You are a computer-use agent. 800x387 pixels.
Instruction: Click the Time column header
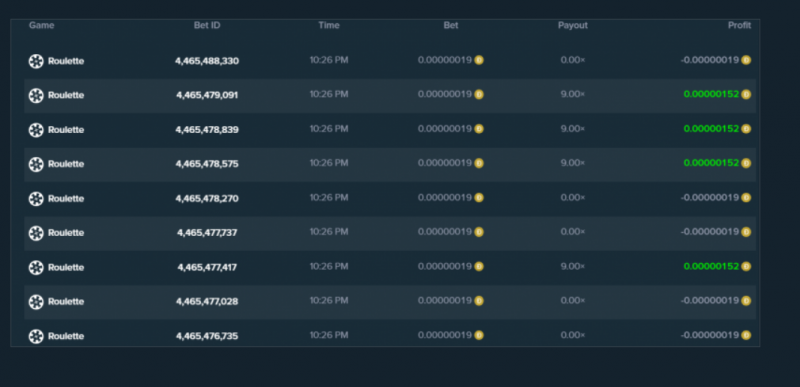click(329, 25)
